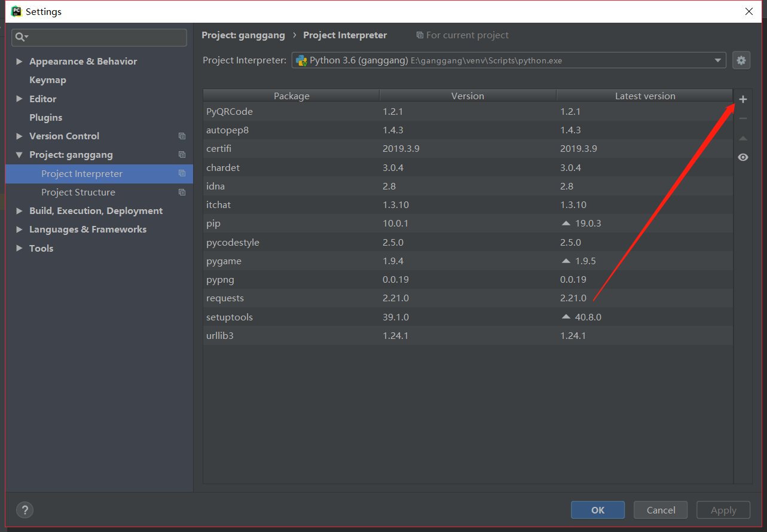Click the Apply button
Screen dimensions: 767x532
click(723, 510)
